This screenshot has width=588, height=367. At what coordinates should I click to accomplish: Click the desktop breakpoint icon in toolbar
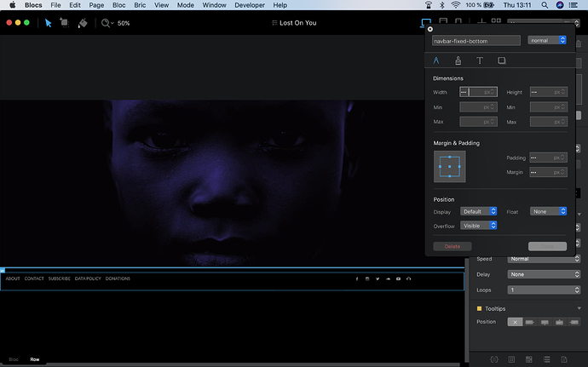pos(426,23)
